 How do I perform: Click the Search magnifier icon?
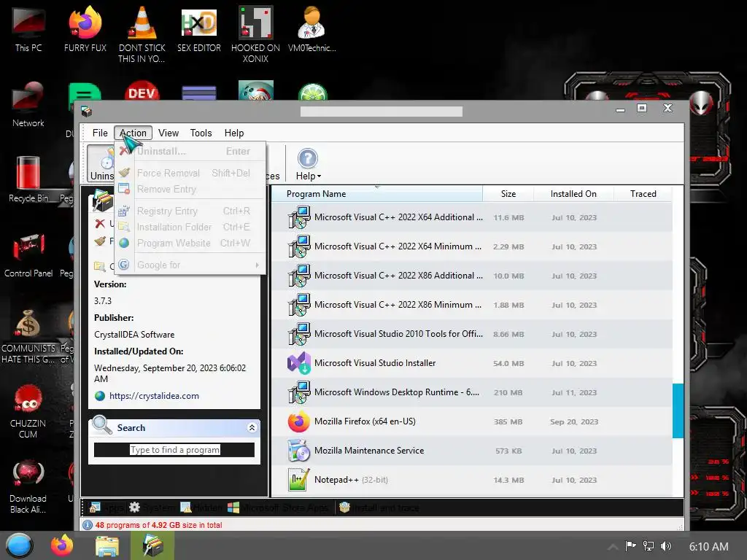coord(102,425)
